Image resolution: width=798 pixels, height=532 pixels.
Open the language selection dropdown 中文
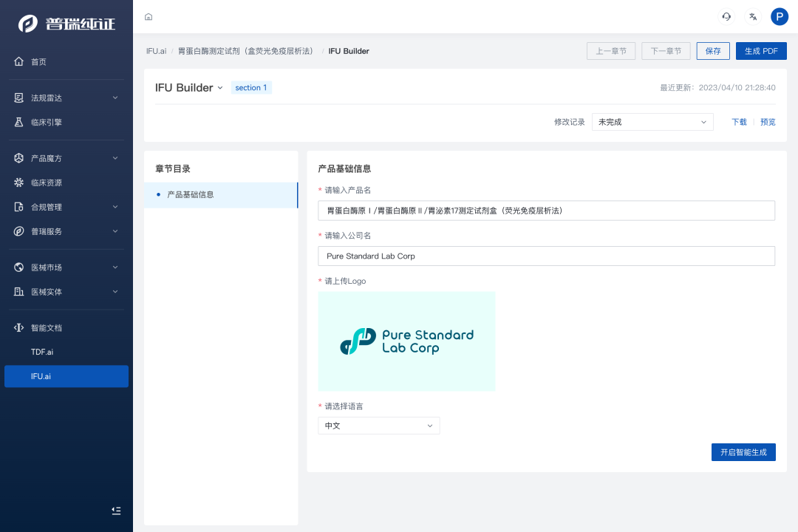[x=378, y=426]
